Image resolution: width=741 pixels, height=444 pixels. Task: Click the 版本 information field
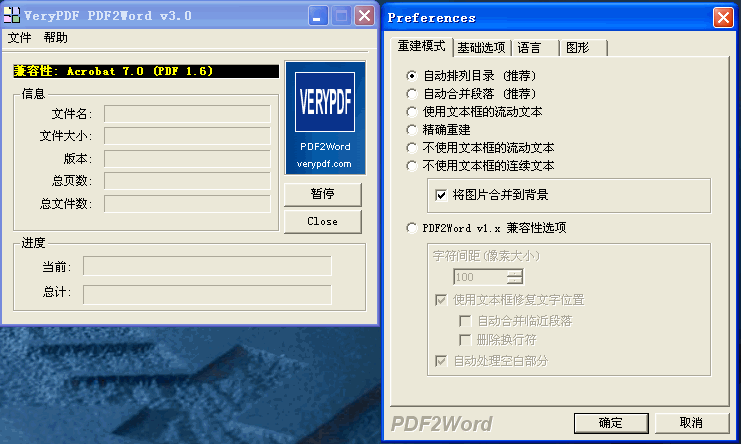click(x=187, y=159)
